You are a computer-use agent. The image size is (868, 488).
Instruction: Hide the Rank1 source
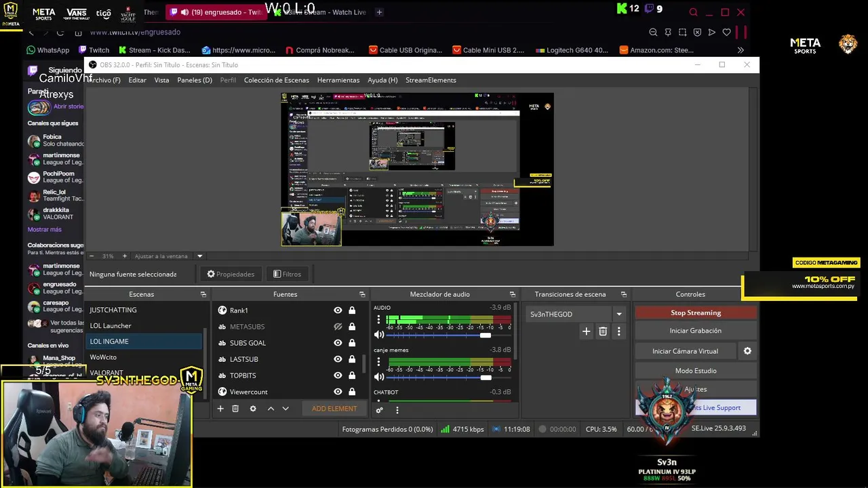point(338,310)
